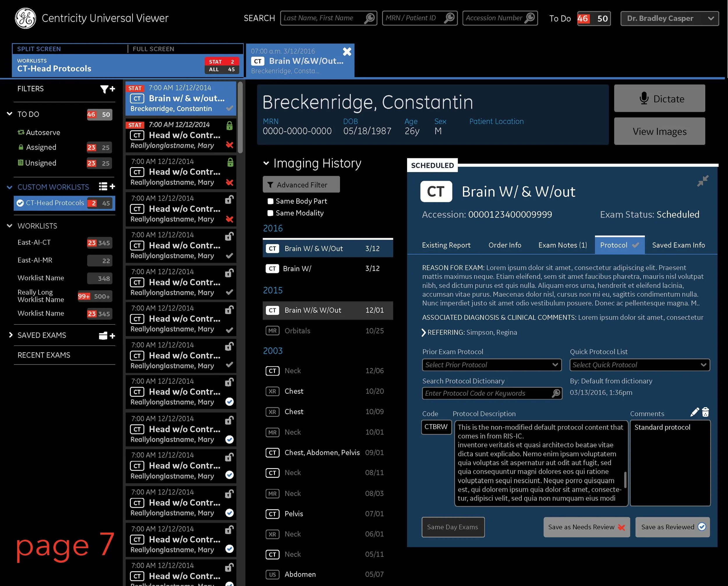Open the Select Quick Protocol dropdown

click(x=639, y=365)
